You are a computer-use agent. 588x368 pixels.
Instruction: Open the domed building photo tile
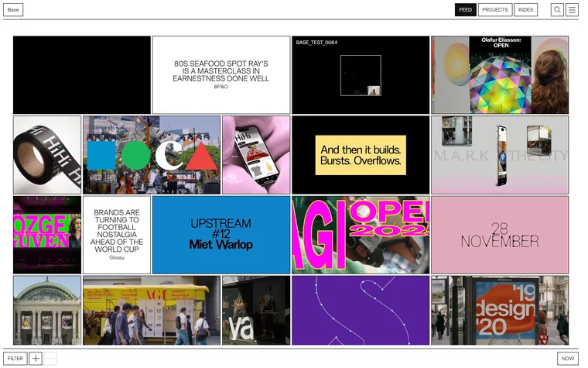(x=47, y=310)
